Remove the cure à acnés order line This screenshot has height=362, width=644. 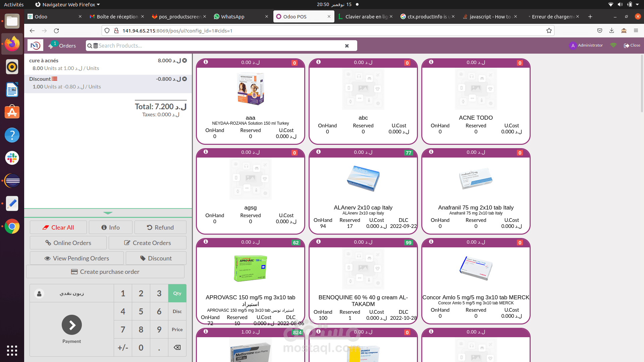tap(184, 60)
